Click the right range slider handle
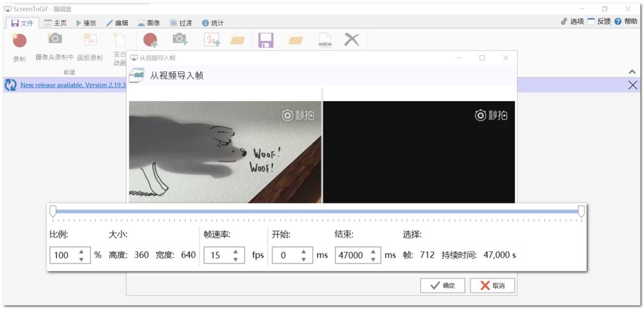Viewport: 644px width, 309px height. [x=581, y=211]
